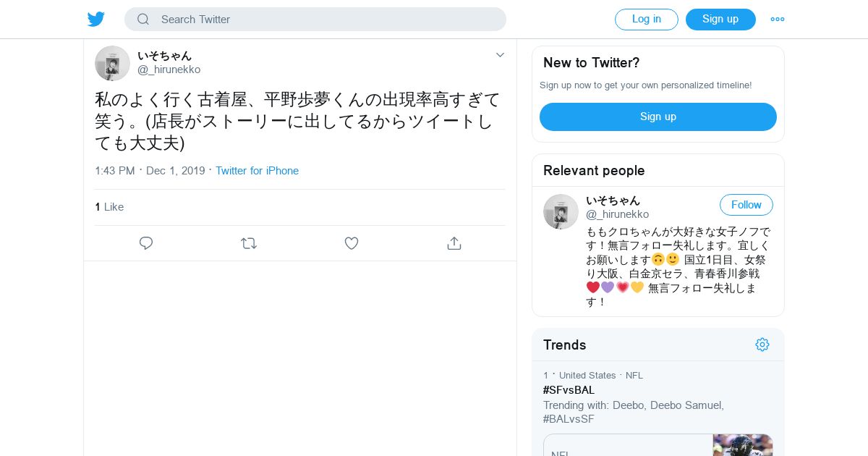Click the Twitter bird home logo
Viewport: 868px width, 456px height.
pos(96,20)
